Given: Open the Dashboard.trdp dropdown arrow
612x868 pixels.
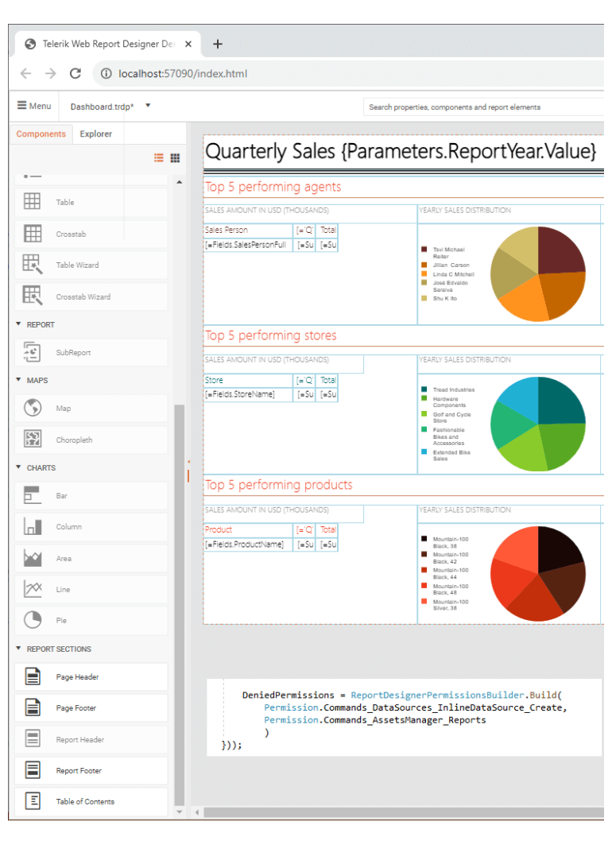Looking at the screenshot, I should pyautogui.click(x=148, y=105).
